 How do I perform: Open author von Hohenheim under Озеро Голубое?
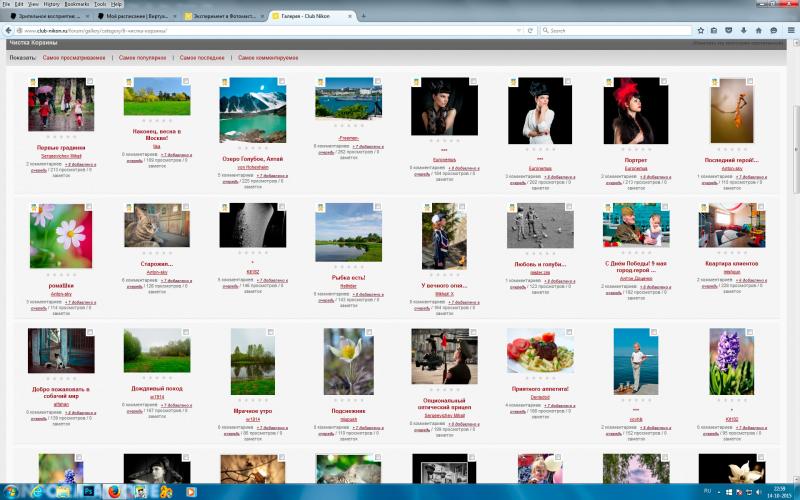tap(253, 167)
